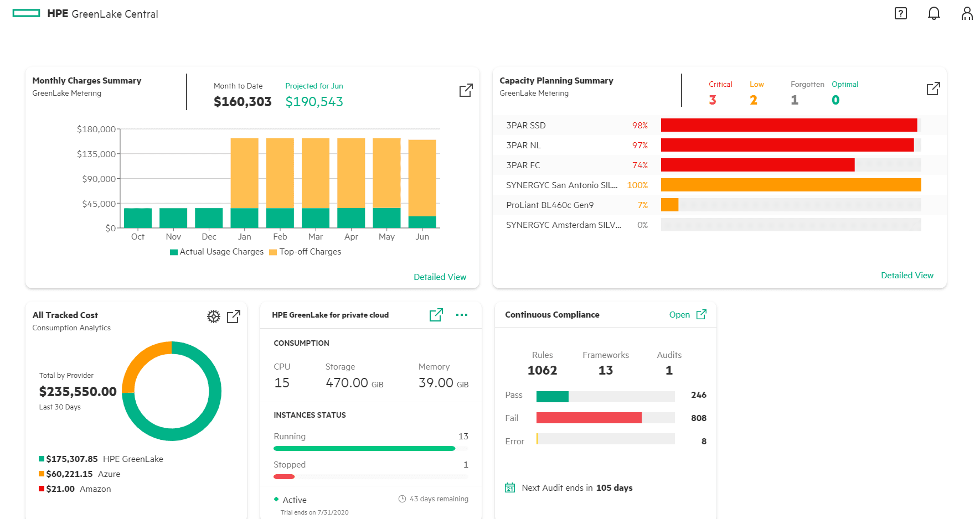Click the 3PAR FC capacity bar
Viewport: 980px width, 519px height.
click(791, 165)
